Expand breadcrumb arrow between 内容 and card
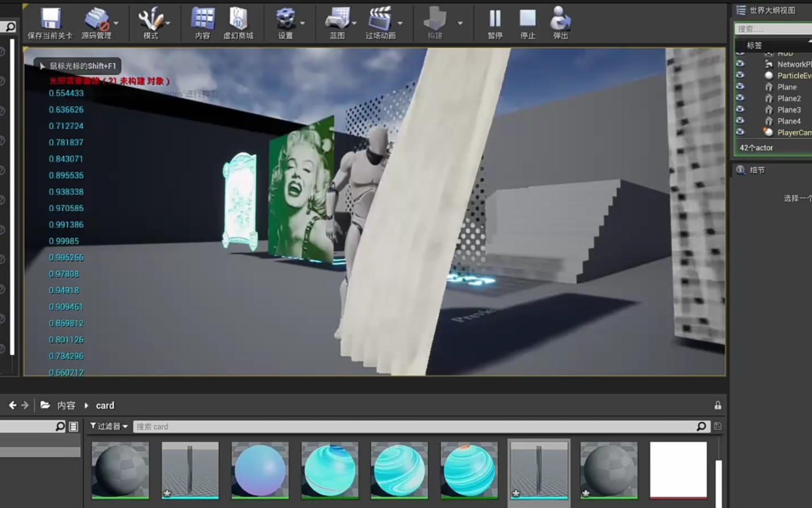Viewport: 812px width, 508px height. pos(86,405)
